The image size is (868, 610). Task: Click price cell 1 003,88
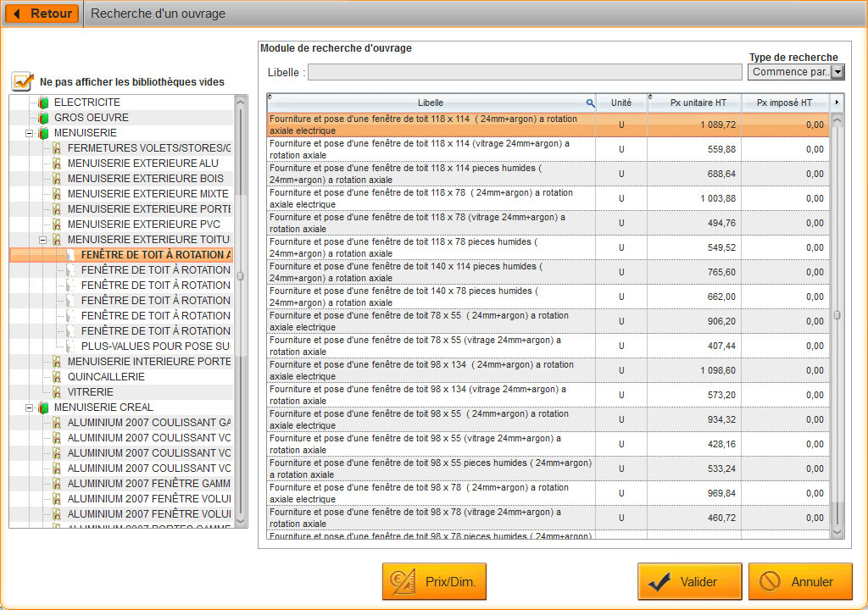pos(694,198)
